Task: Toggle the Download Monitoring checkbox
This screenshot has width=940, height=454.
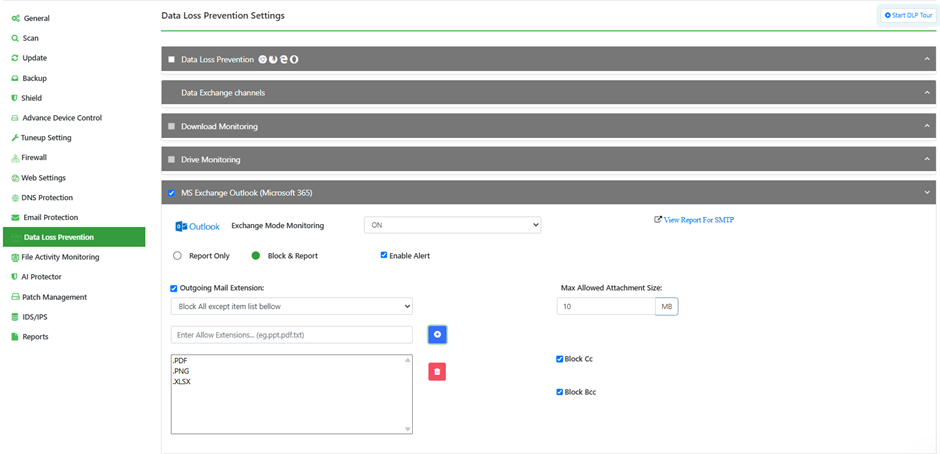Action: point(171,127)
